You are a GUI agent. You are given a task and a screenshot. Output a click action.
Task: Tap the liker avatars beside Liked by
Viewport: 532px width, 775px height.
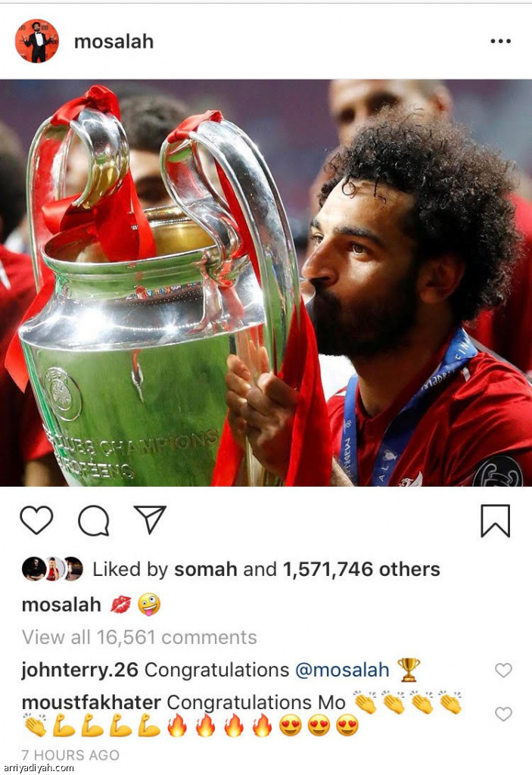point(52,568)
